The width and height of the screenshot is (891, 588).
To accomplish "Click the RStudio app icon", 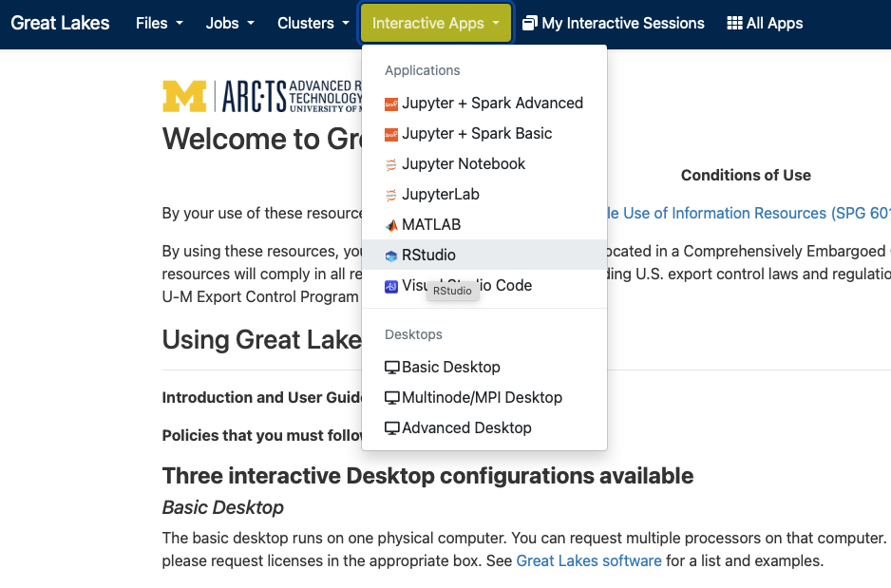I will tap(391, 256).
